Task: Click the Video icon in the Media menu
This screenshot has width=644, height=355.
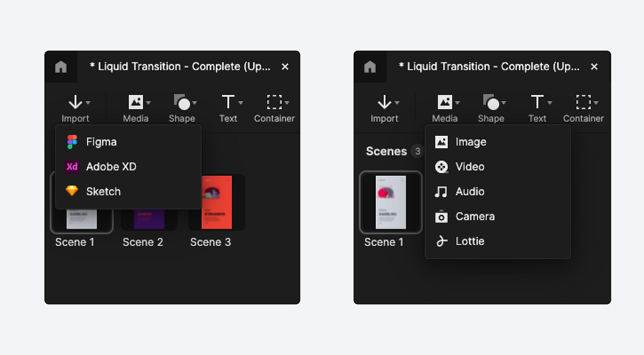Action: 441,166
